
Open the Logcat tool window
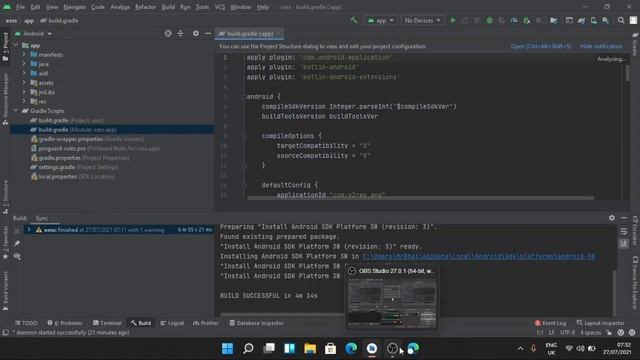172,323
